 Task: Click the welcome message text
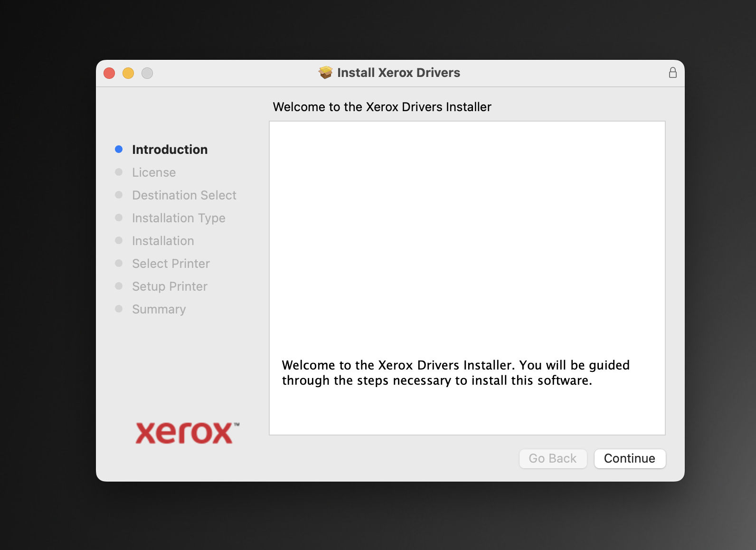[455, 373]
